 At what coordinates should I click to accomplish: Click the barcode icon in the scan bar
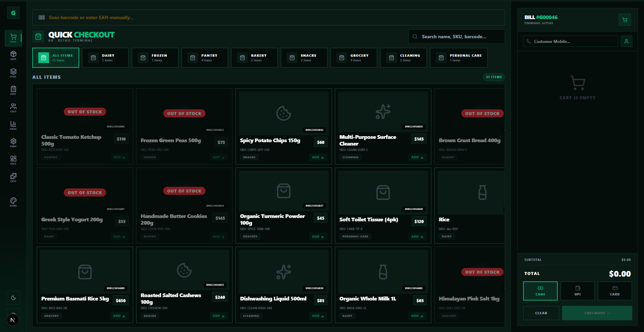click(42, 17)
